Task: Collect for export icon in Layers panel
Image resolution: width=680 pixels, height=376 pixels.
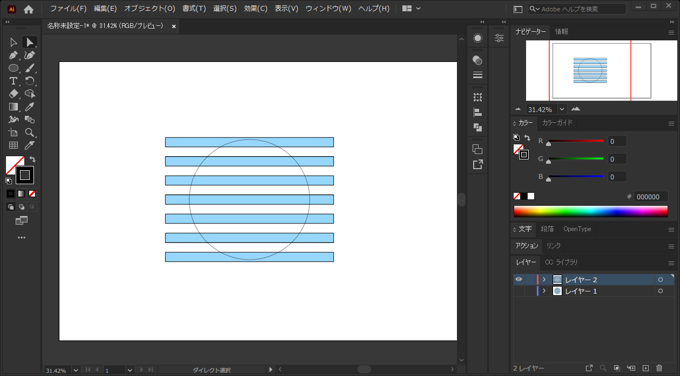Action: 589,368
